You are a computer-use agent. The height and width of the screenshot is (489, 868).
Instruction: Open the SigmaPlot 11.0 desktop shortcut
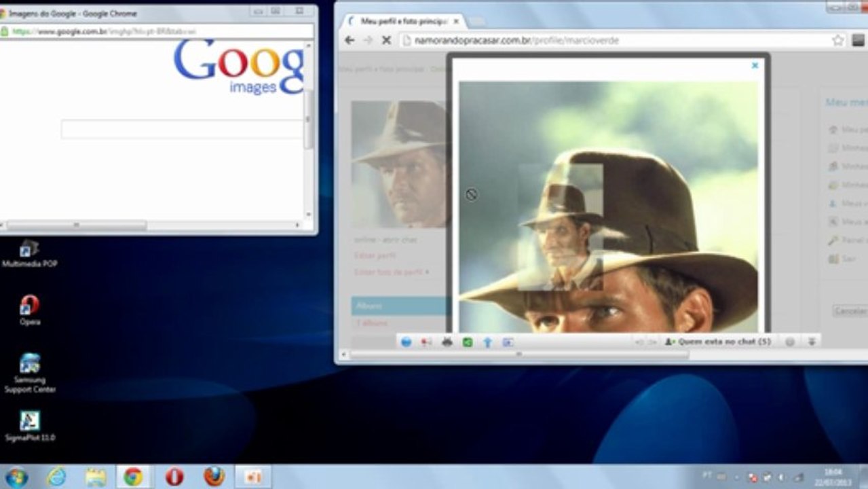[29, 427]
